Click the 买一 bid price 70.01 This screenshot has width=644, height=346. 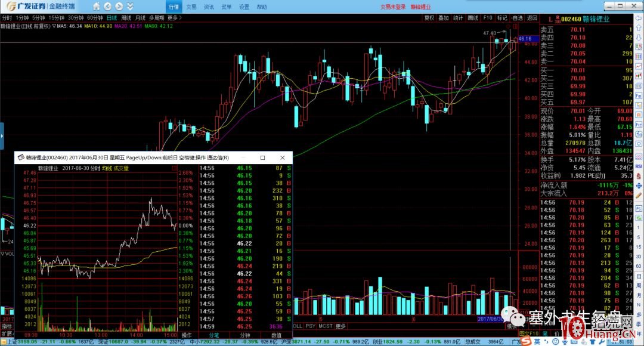click(578, 70)
